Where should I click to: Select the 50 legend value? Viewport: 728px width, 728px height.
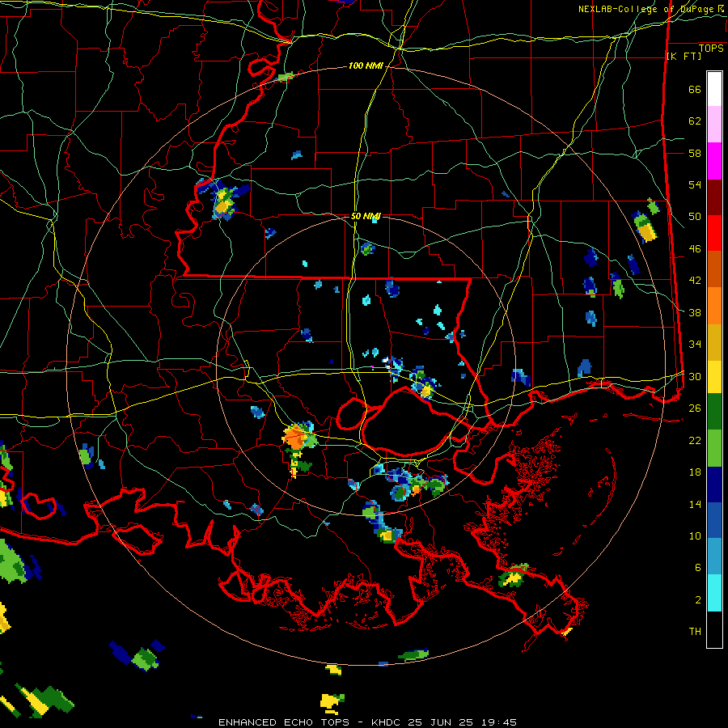pyautogui.click(x=695, y=217)
